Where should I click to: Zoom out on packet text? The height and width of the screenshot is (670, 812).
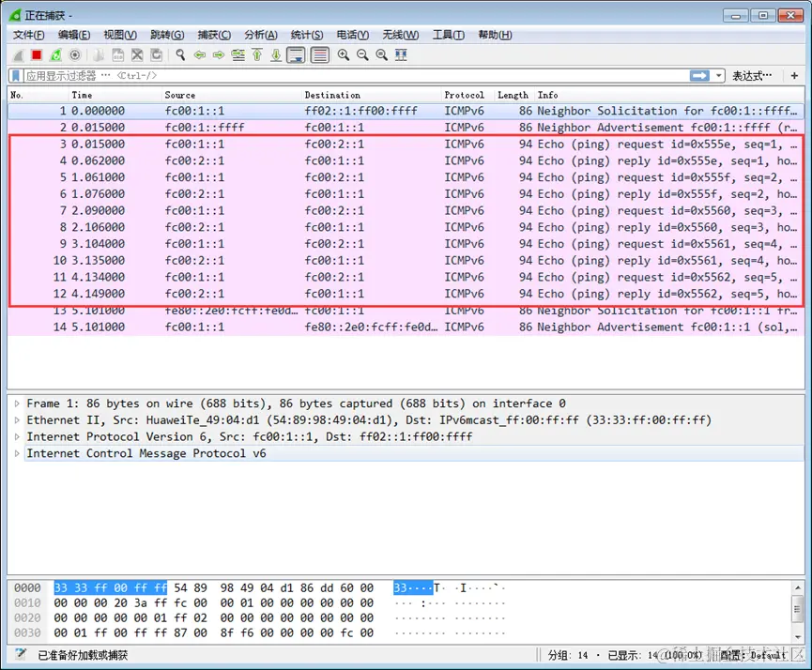coord(362,54)
